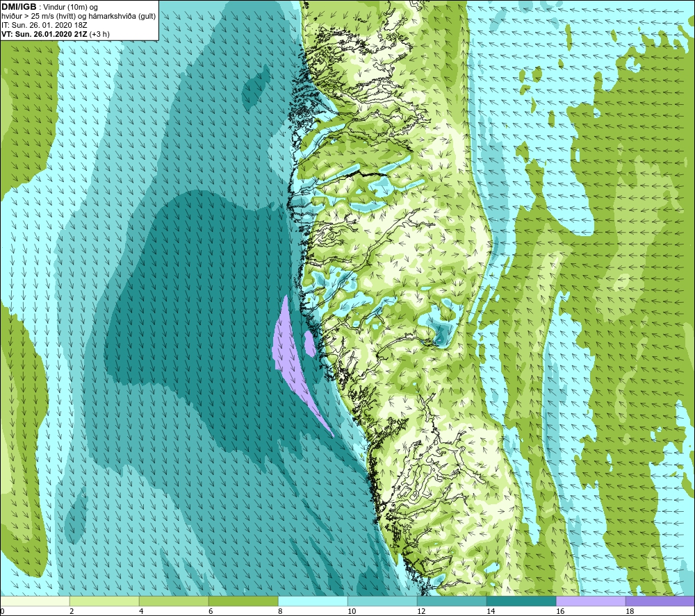Click the 8–10 m/s pale cyan swatch

(313, 601)
